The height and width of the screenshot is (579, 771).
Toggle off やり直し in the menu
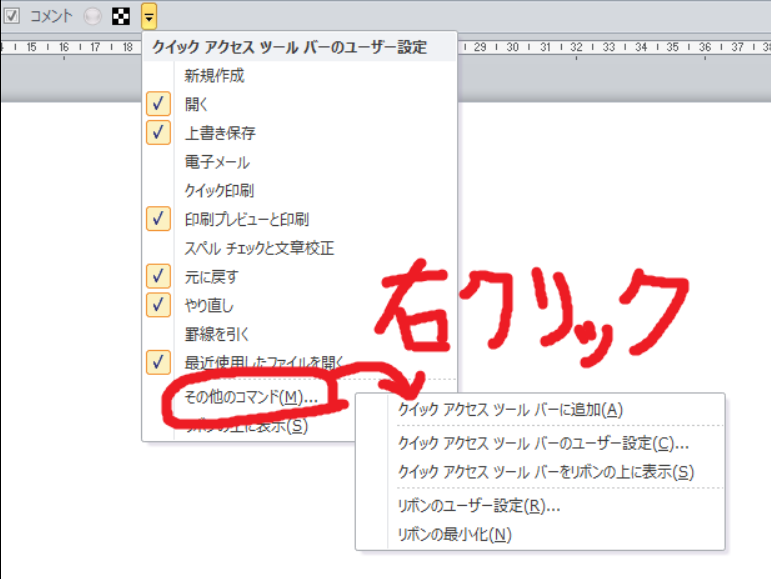point(209,304)
